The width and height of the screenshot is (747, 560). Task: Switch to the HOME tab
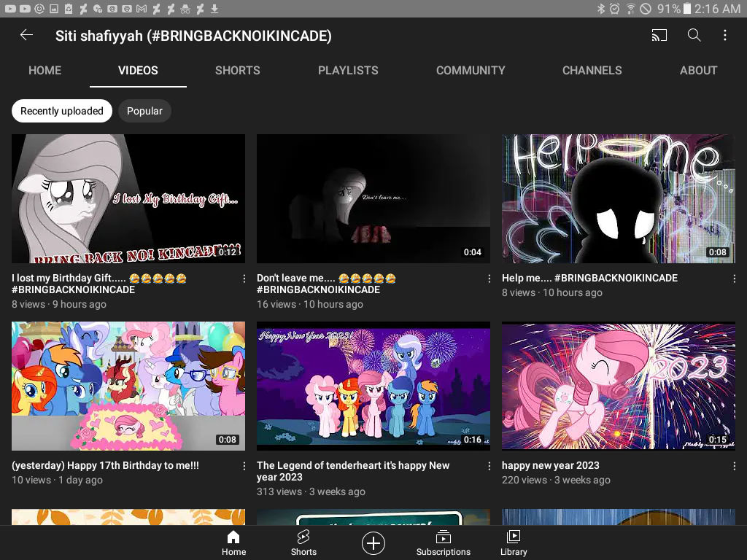44,71
